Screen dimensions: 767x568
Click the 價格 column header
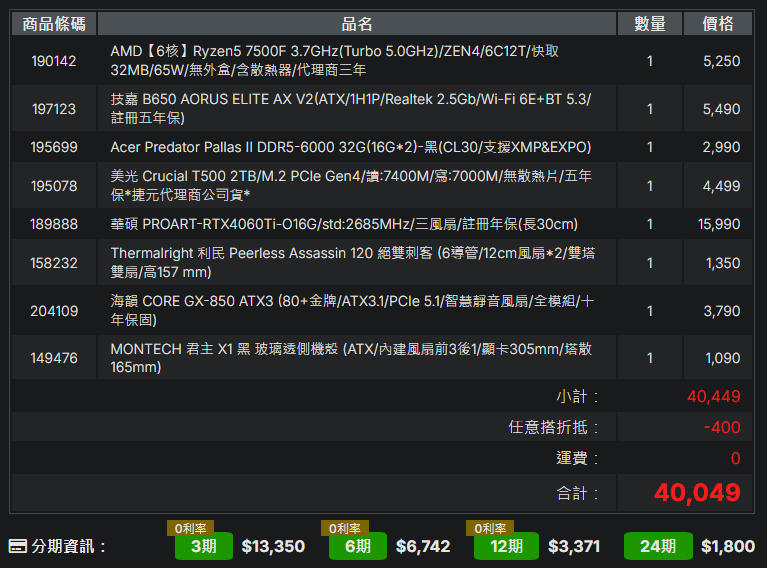[718, 23]
